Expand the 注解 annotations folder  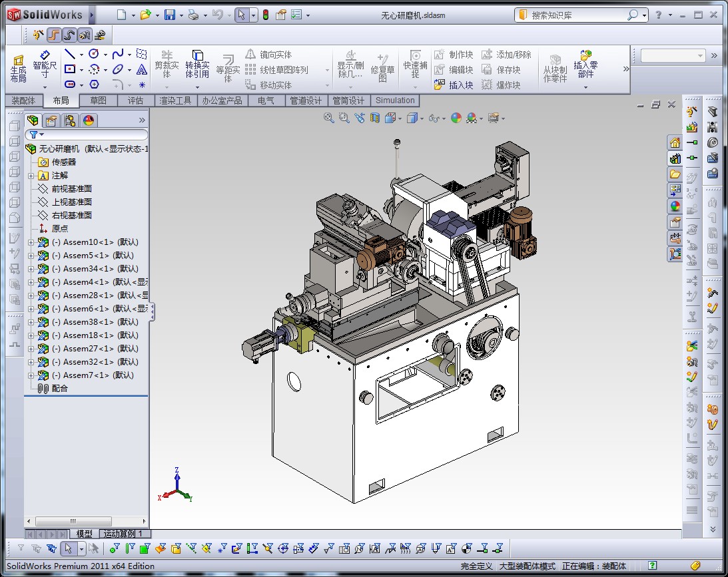[x=31, y=176]
